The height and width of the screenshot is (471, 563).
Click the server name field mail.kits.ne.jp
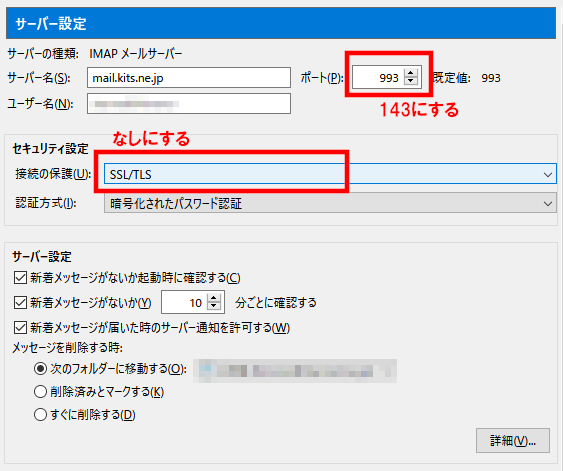189,78
